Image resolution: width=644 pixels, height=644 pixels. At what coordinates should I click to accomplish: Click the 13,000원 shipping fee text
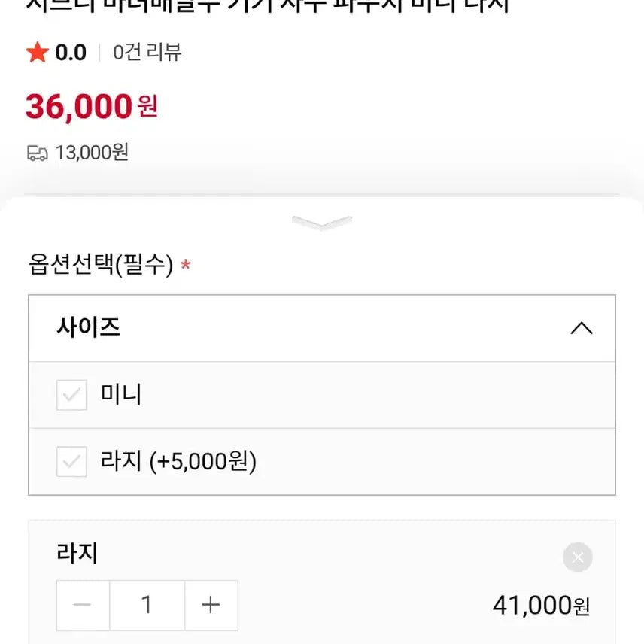[92, 153]
